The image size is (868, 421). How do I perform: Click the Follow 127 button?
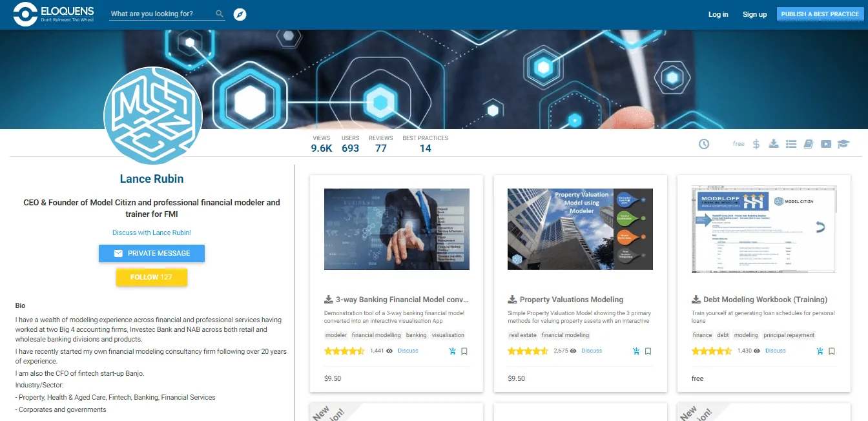(x=152, y=277)
